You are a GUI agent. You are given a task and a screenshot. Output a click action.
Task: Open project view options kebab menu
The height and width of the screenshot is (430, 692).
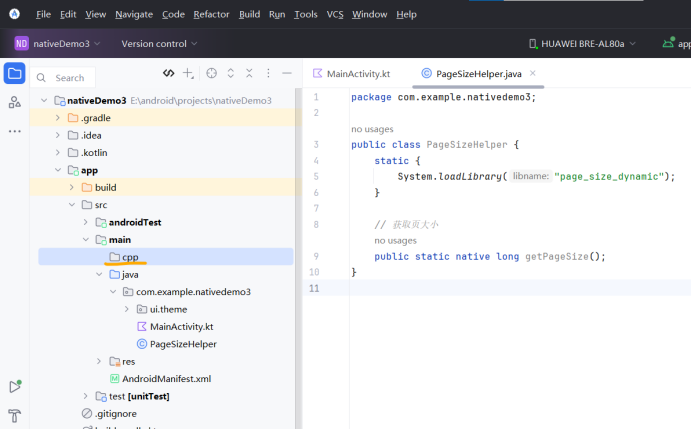pos(268,73)
